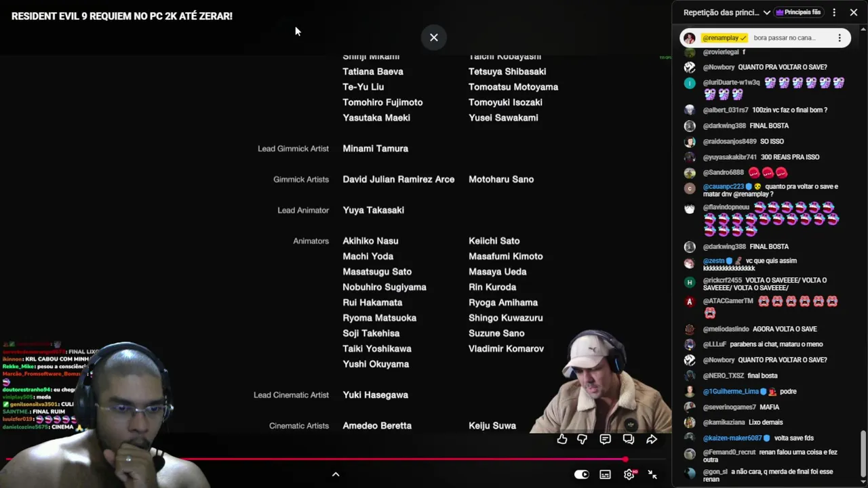This screenshot has height=488, width=868.
Task: Click @meliodaslindo message 'AGORA VOLTA O SAVE'
Action: coord(785,329)
